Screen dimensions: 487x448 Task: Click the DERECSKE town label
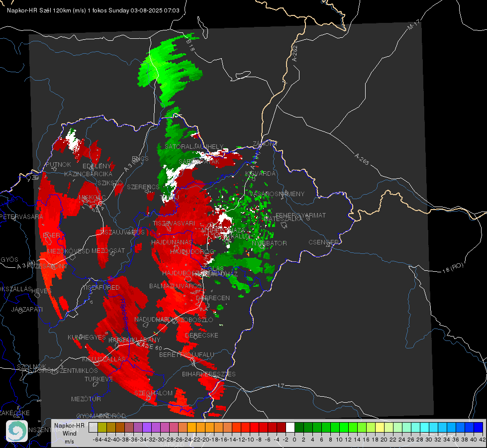point(201,336)
